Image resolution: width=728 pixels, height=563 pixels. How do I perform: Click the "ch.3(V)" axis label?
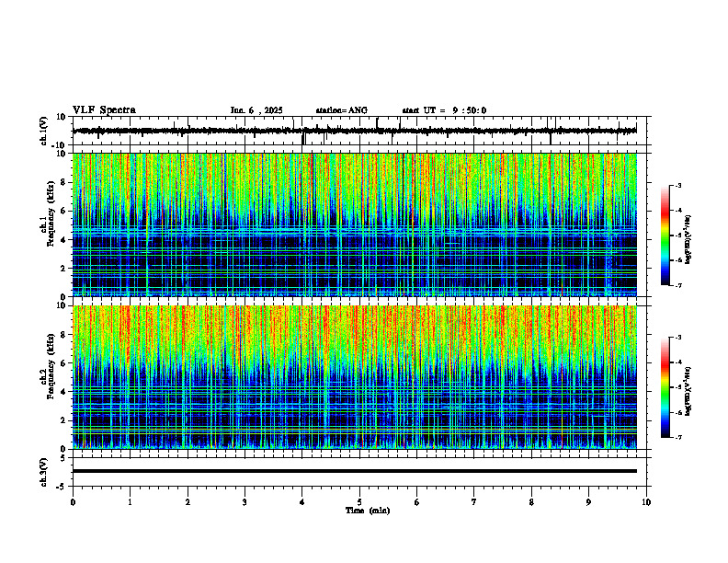click(44, 472)
